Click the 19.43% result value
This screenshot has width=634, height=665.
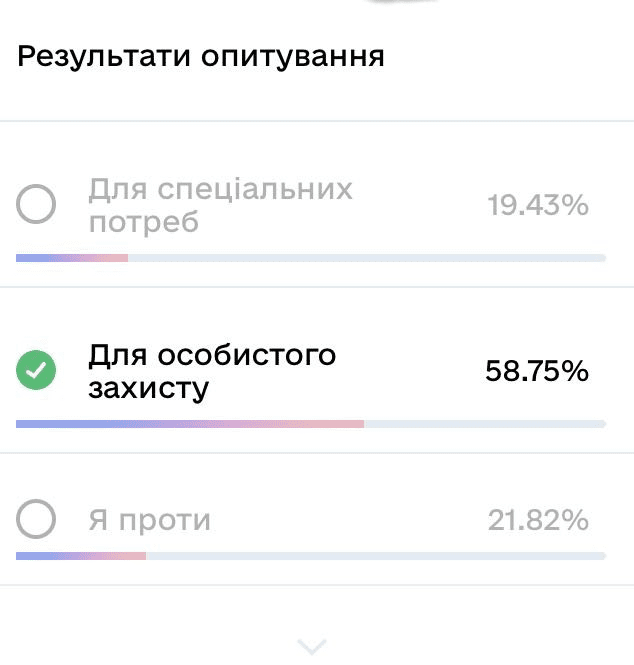[x=538, y=205]
